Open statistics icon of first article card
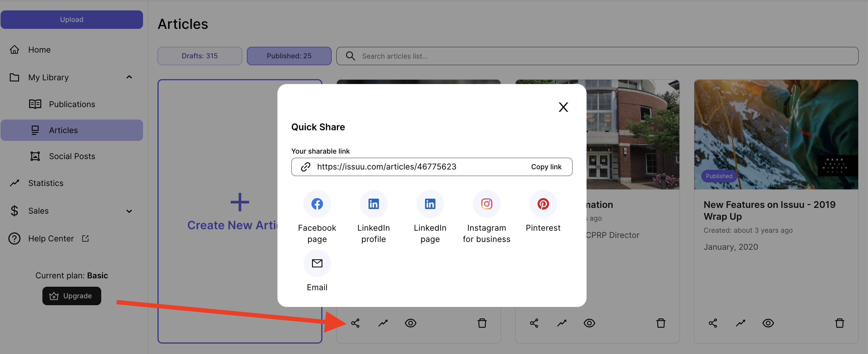The height and width of the screenshot is (354, 868). point(383,323)
